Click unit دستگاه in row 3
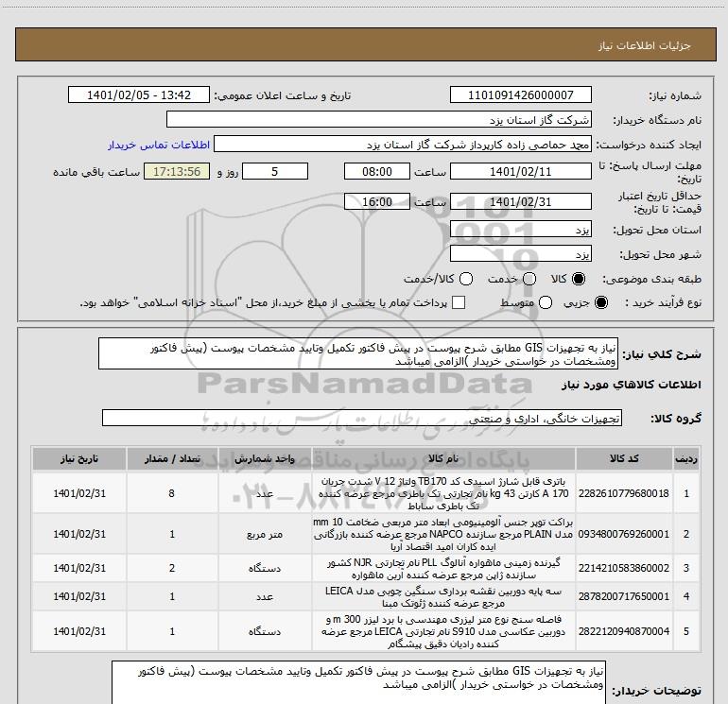 (265, 569)
